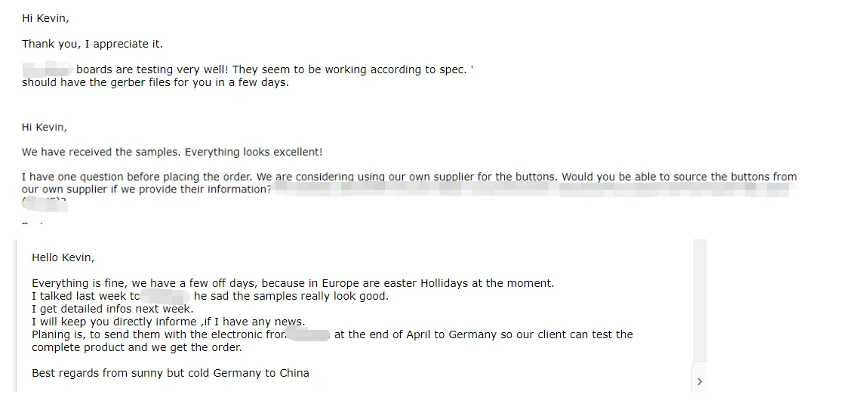Click the right-pointing chevron arrow beside the quoted email
This screenshot has width=868, height=419.
(x=699, y=381)
